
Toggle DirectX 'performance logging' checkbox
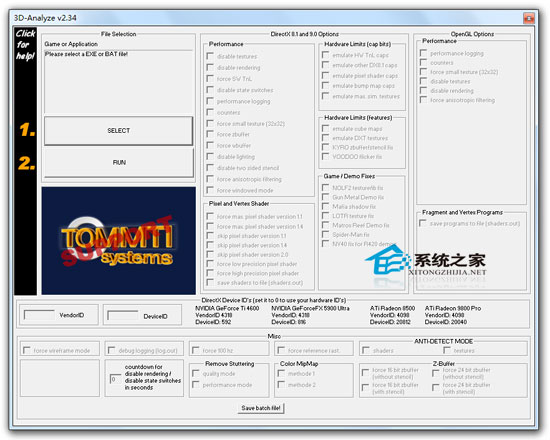(x=210, y=101)
